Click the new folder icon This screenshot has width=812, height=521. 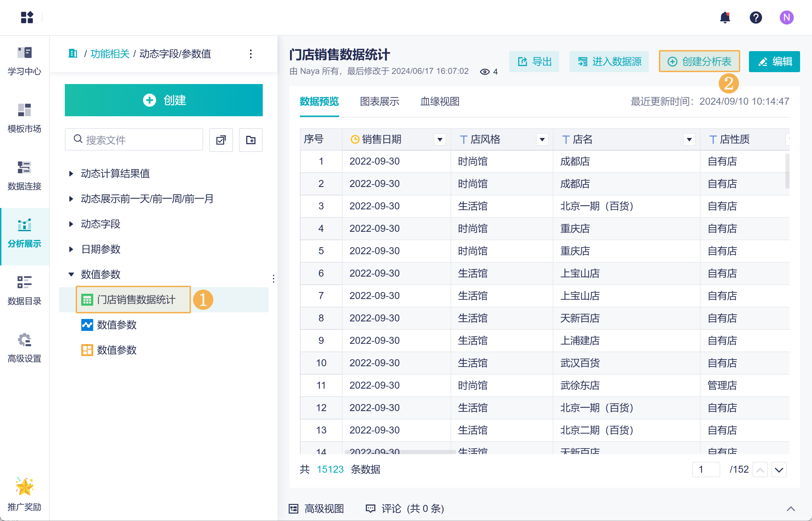(250, 140)
